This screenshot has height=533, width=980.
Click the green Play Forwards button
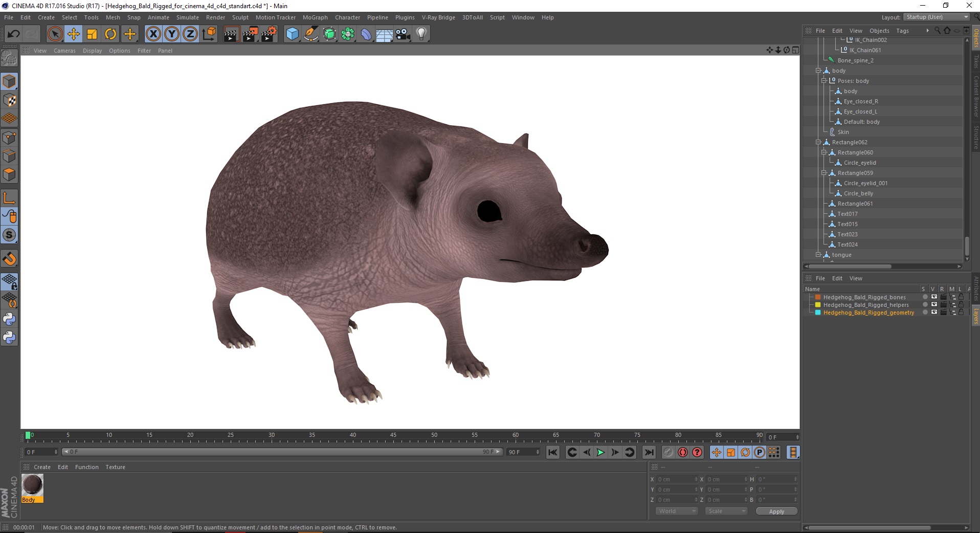click(600, 452)
